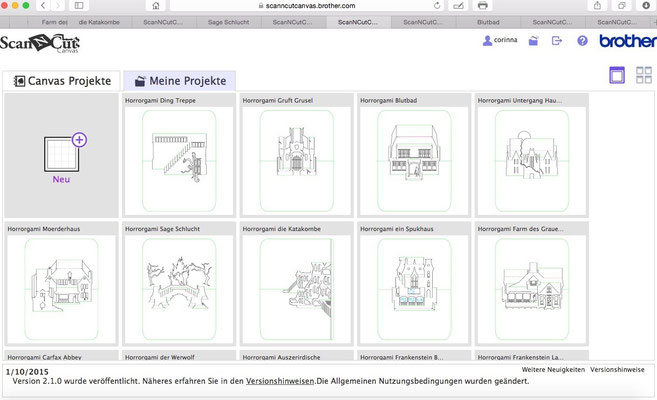Reload the page with refresh icon
This screenshot has width=657, height=400.
coord(437,5)
